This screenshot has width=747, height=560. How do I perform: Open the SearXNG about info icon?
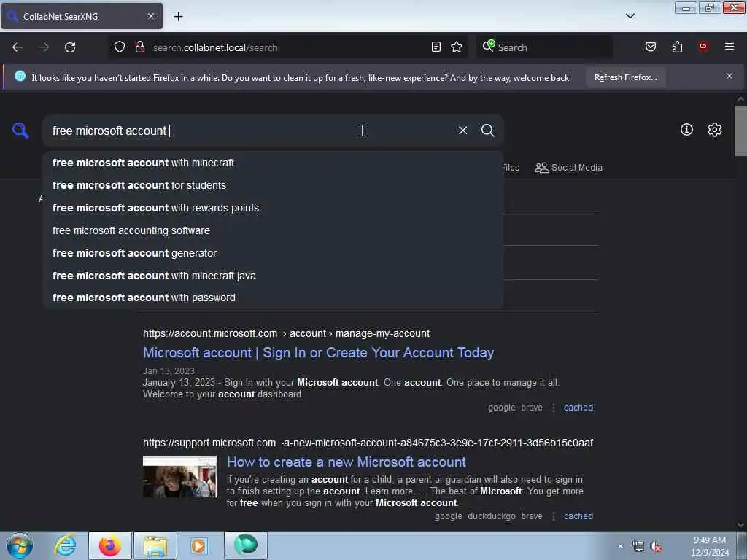[x=686, y=130]
